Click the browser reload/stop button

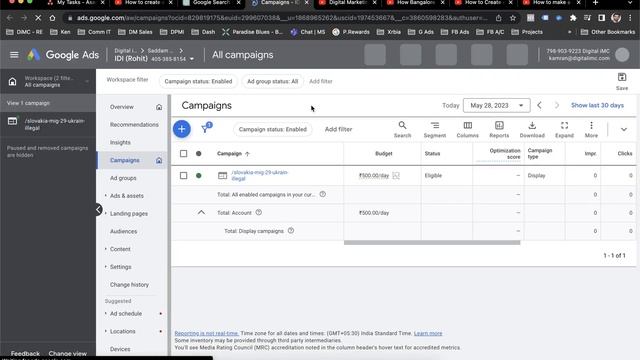[x=38, y=18]
